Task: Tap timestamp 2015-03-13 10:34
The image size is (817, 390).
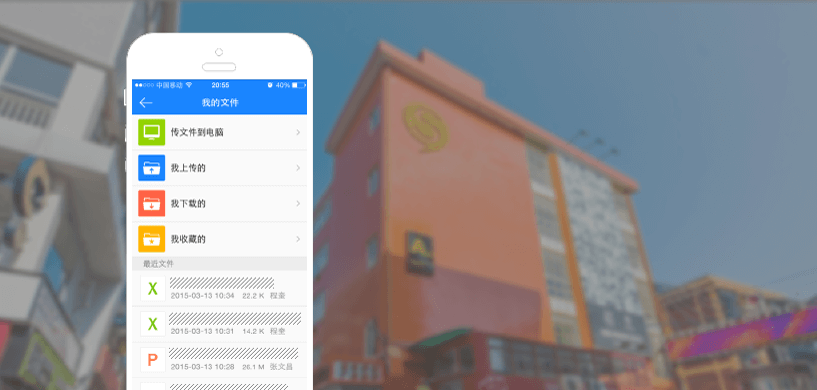Action: (x=202, y=296)
